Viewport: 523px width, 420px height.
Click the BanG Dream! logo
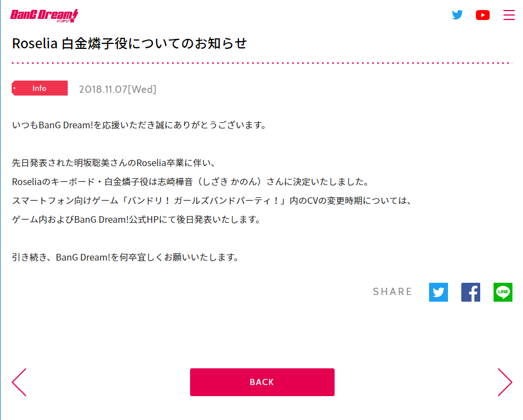[44, 16]
